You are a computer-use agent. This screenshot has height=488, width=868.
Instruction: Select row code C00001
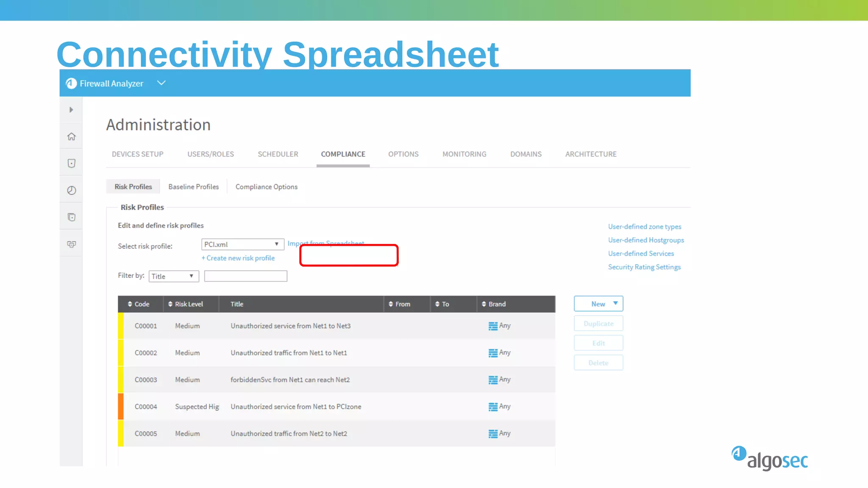point(146,326)
